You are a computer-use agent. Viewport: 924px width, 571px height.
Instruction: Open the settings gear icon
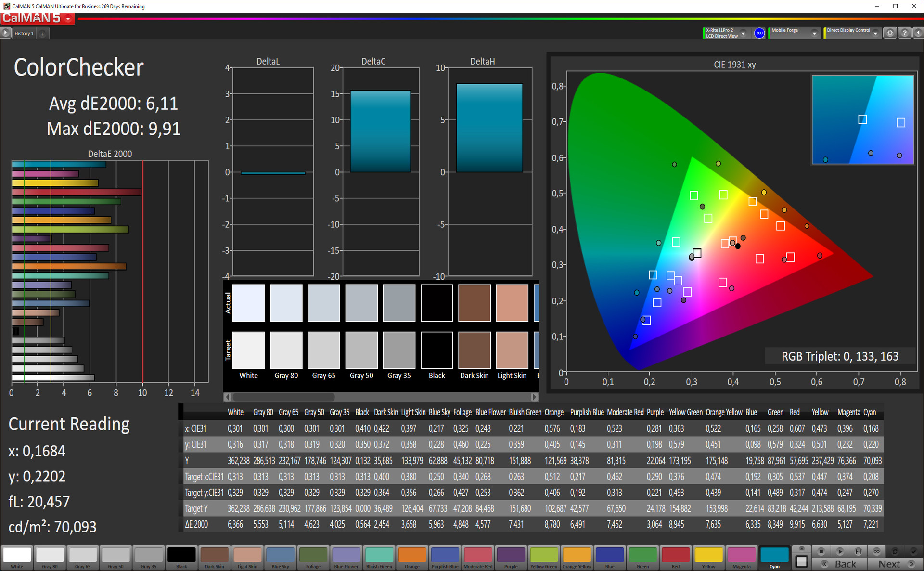click(890, 33)
